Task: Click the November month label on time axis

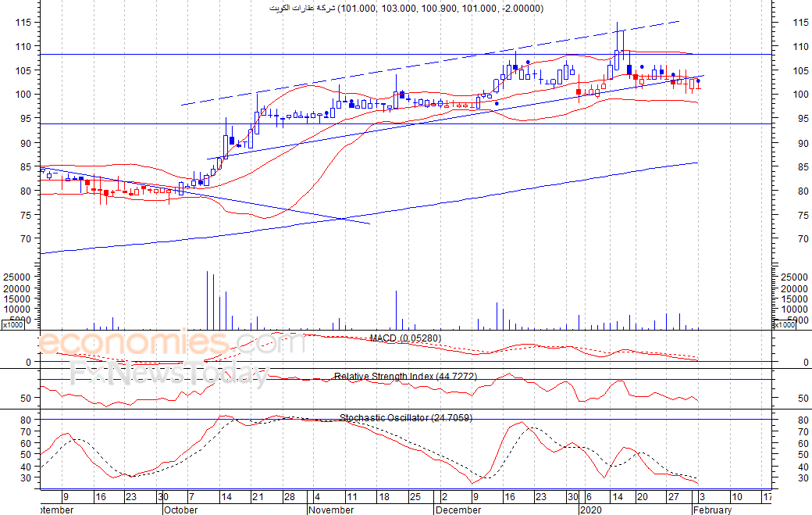Action: 331,510
